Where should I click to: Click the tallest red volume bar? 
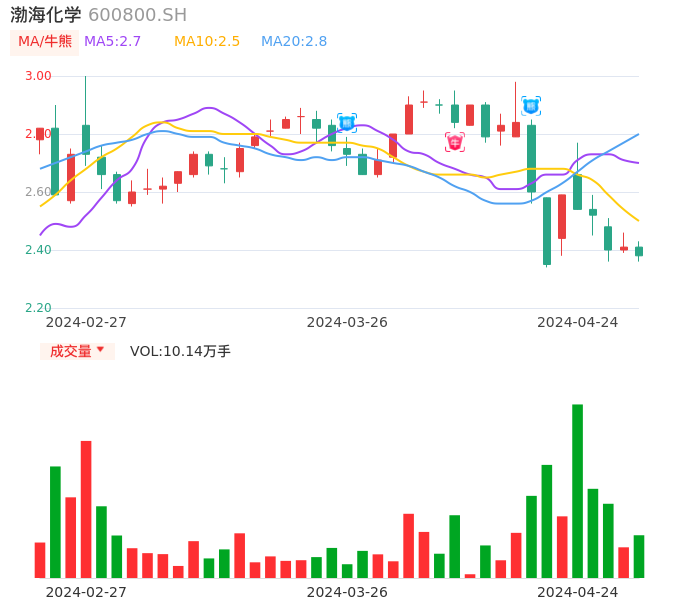pos(86,508)
